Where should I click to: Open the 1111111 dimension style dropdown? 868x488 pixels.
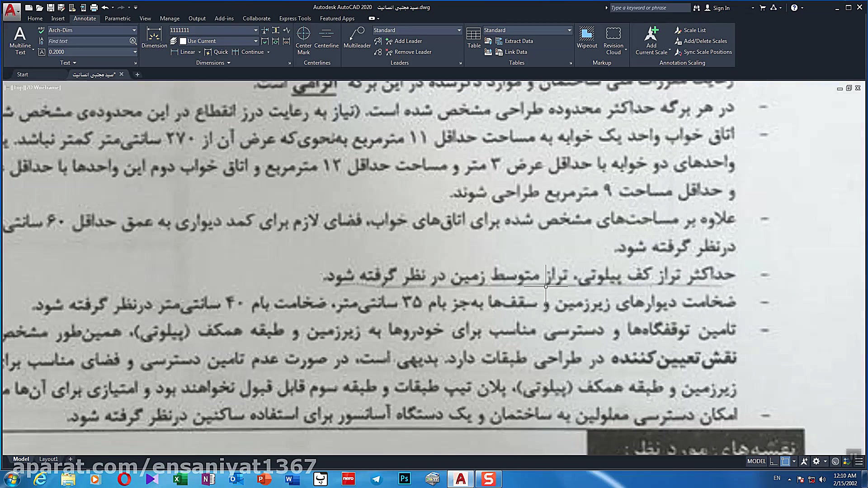(x=255, y=30)
